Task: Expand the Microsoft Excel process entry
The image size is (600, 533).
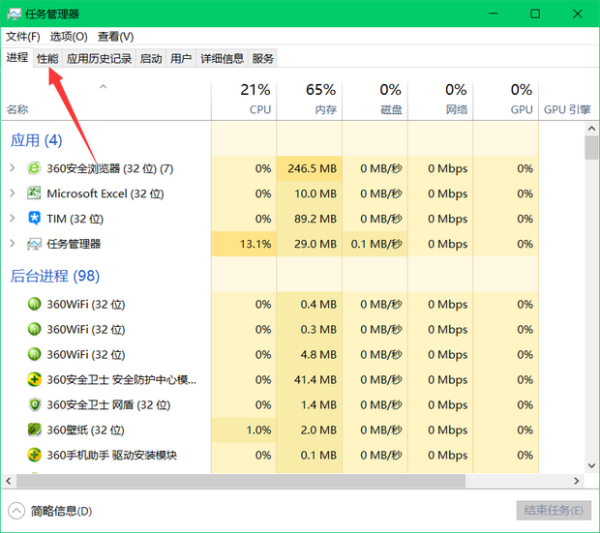Action: point(12,193)
